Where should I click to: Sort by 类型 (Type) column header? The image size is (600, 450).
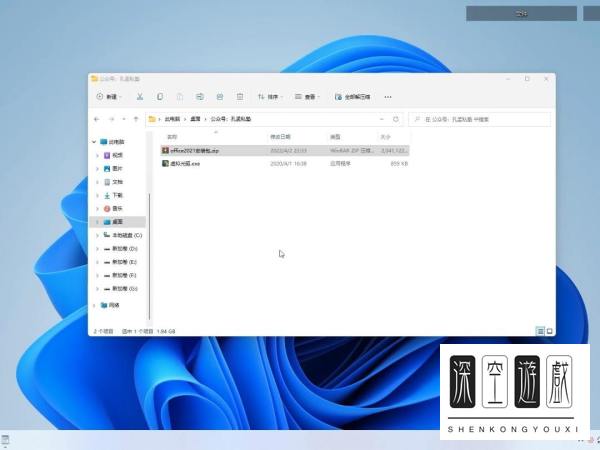click(335, 137)
